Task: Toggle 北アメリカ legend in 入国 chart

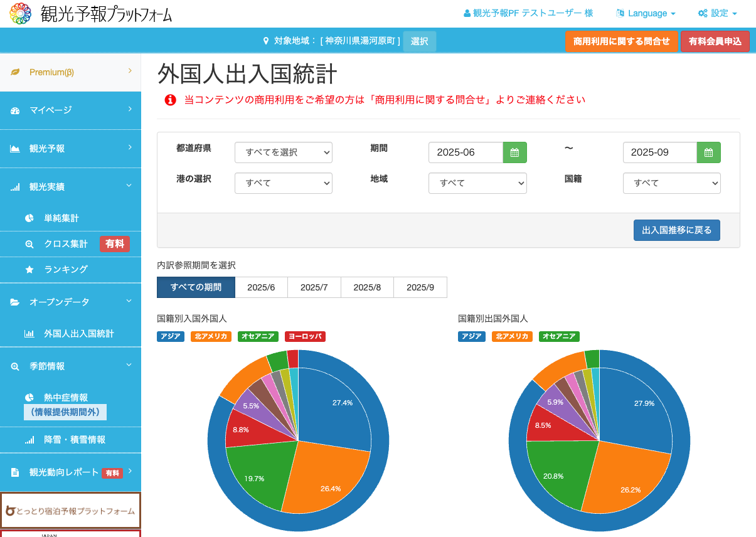Action: [x=211, y=336]
